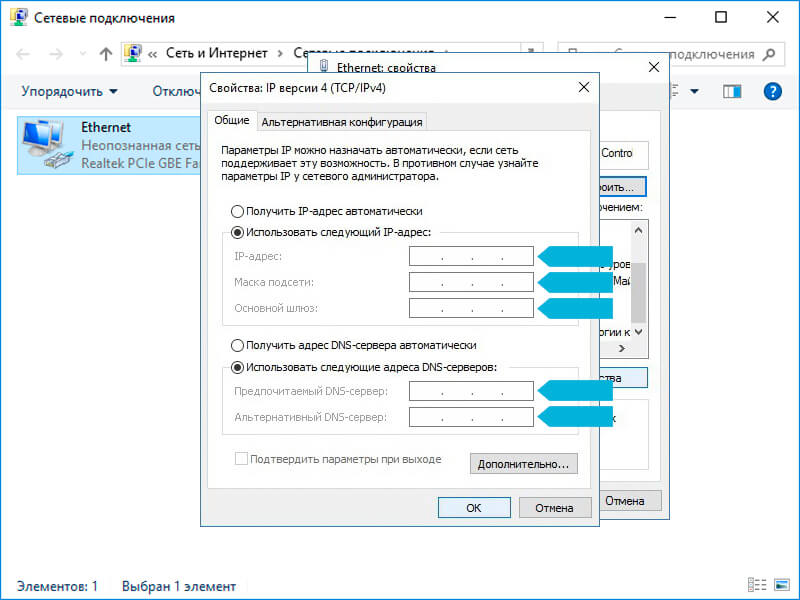Minimize the Сетевые подключения window
The height and width of the screenshot is (600, 800).
[670, 17]
